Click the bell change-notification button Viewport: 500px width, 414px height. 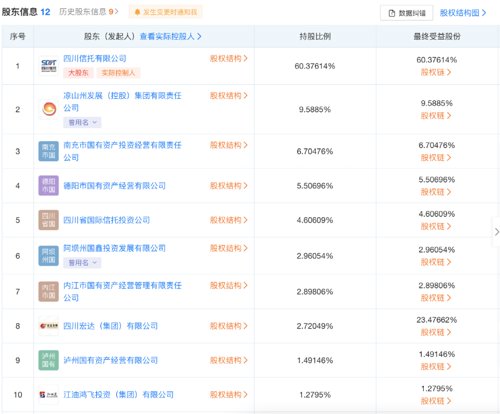[165, 12]
